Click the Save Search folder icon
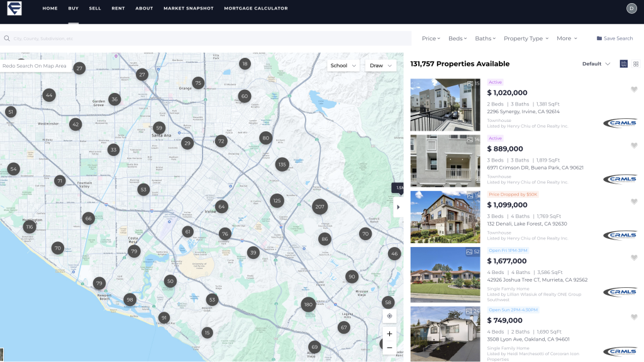Image resolution: width=644 pixels, height=362 pixels. 599,38
